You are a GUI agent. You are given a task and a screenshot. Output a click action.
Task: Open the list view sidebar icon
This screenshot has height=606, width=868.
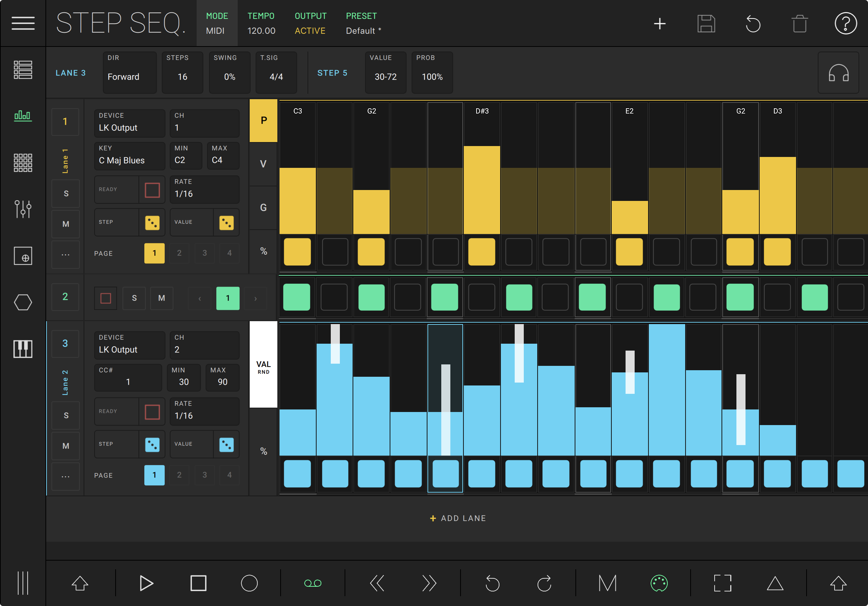pyautogui.click(x=23, y=70)
